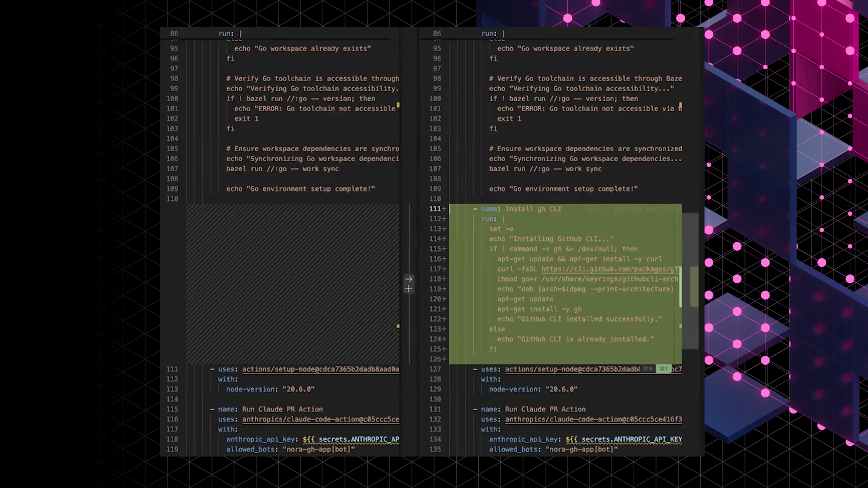
Task: Open the cli.github.com packages URL link
Action: [x=610, y=269]
